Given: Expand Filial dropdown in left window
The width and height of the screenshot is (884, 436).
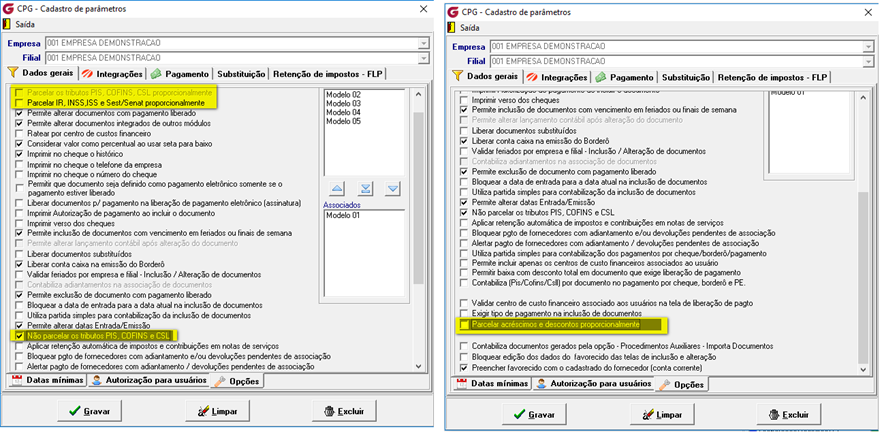Looking at the screenshot, I should (x=423, y=58).
